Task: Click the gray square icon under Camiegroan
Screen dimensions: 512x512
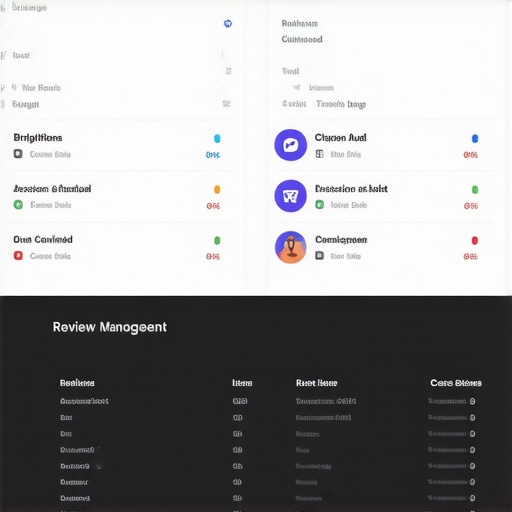Action: [319, 255]
